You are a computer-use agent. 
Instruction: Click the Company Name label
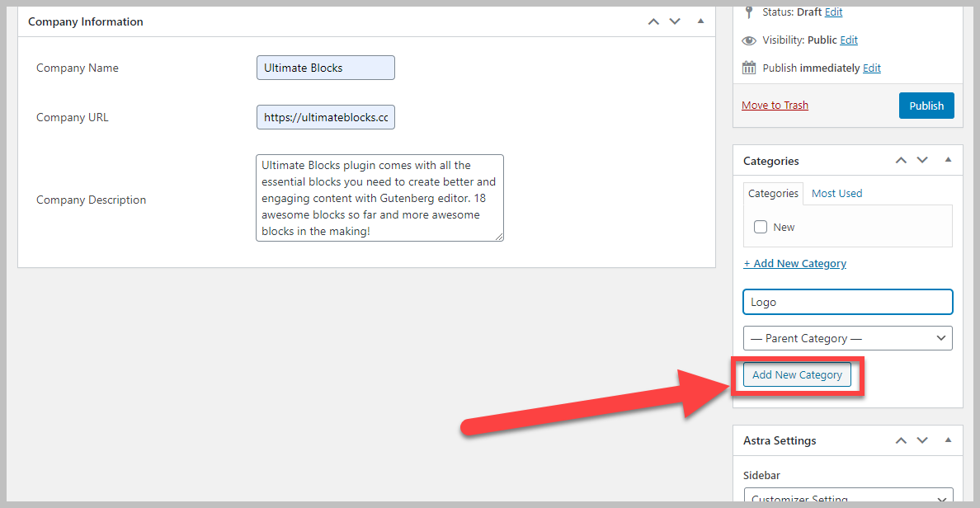coord(78,68)
